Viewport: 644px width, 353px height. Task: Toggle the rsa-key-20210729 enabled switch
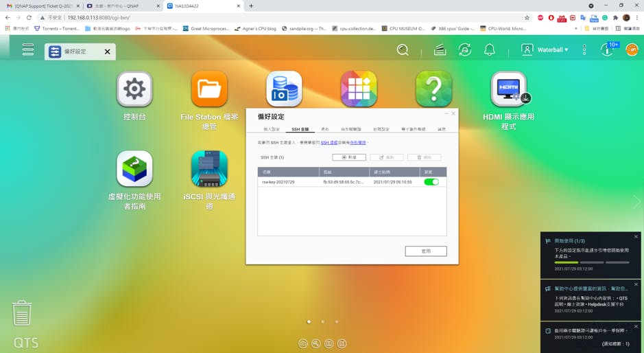(x=431, y=182)
